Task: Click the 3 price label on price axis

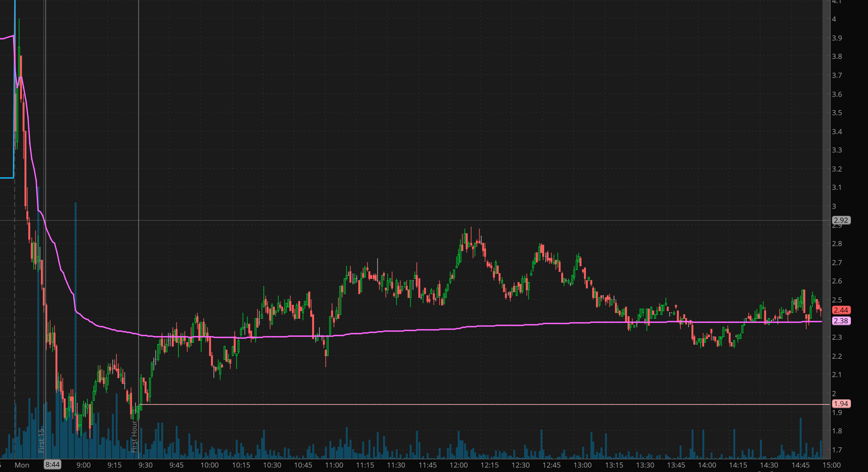Action: (834, 206)
